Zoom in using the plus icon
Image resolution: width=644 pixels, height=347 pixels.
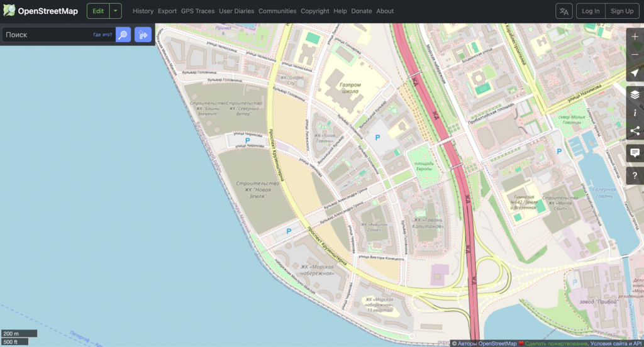coord(635,36)
